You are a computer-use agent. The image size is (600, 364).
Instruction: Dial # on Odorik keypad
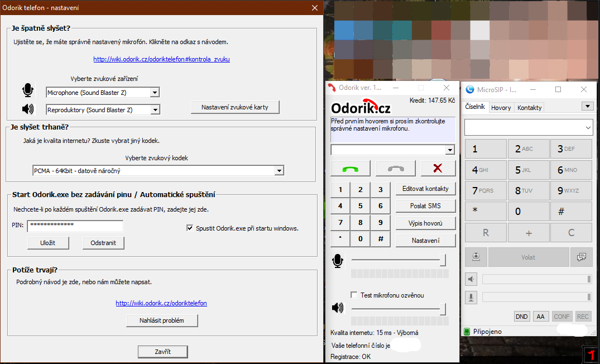(381, 239)
